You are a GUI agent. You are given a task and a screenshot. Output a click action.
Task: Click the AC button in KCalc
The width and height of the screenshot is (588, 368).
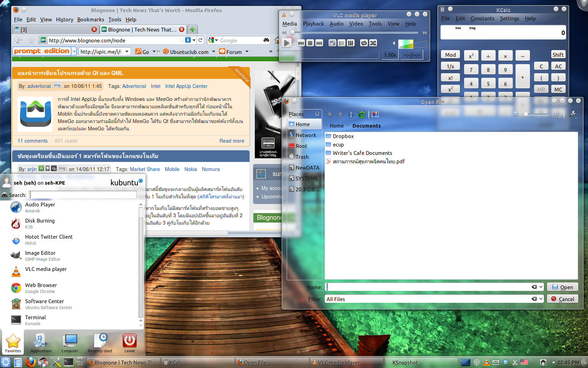tap(558, 66)
